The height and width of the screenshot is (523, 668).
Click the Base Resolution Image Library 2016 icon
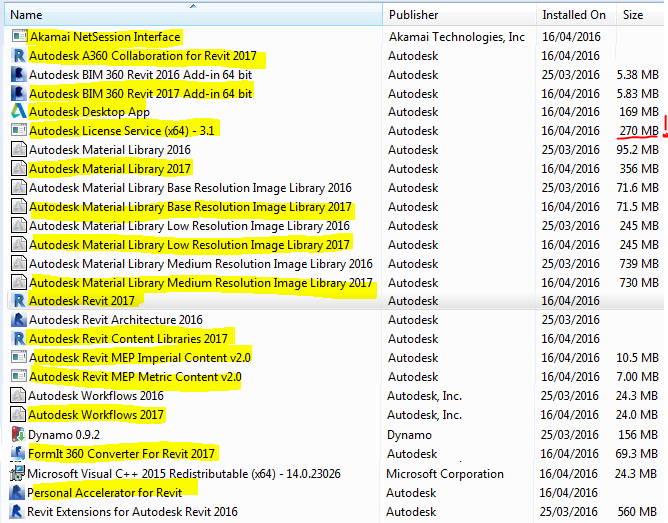(x=19, y=187)
